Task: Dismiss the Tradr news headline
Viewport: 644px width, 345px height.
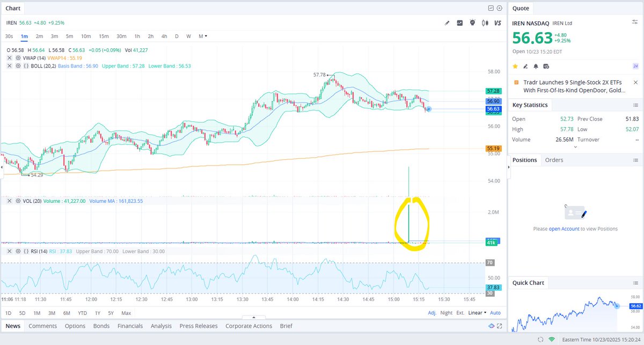Action: [635, 83]
